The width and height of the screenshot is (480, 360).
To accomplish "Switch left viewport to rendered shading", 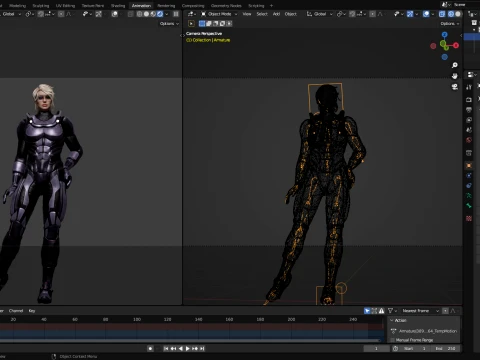I will click(160, 14).
